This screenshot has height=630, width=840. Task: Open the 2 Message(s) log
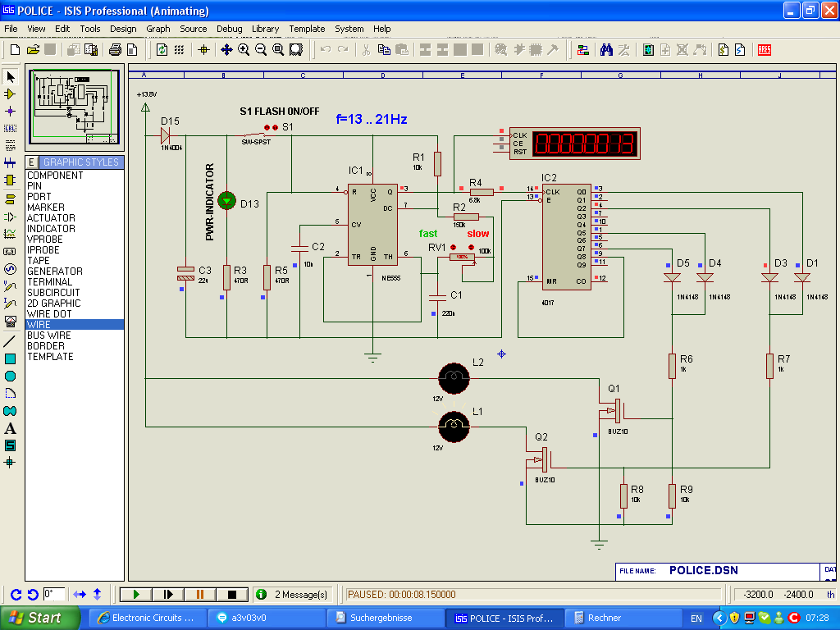293,595
